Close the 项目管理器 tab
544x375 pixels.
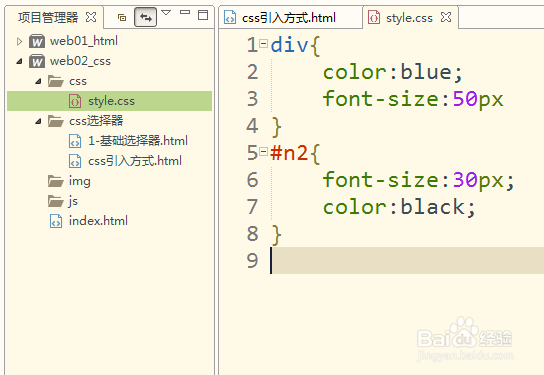pos(91,17)
